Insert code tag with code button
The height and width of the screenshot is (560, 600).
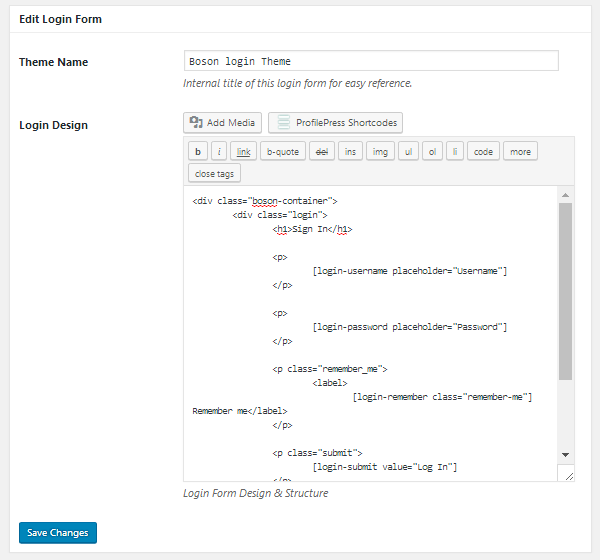[483, 151]
